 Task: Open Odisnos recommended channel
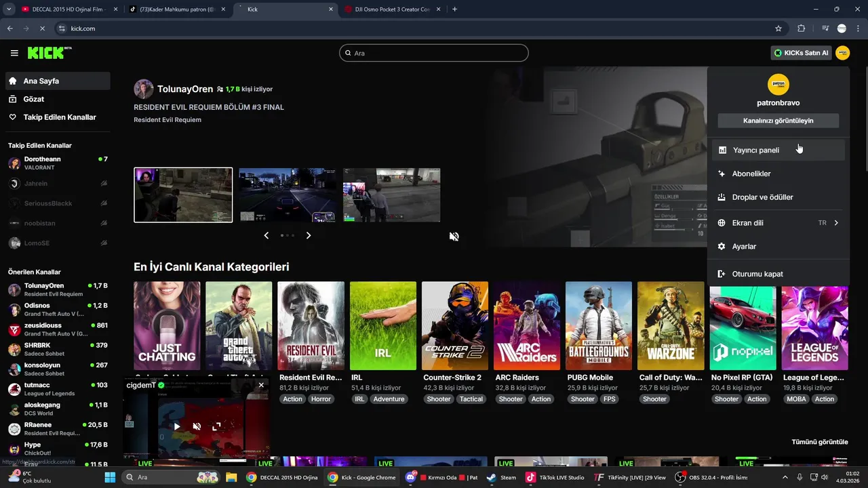57,310
